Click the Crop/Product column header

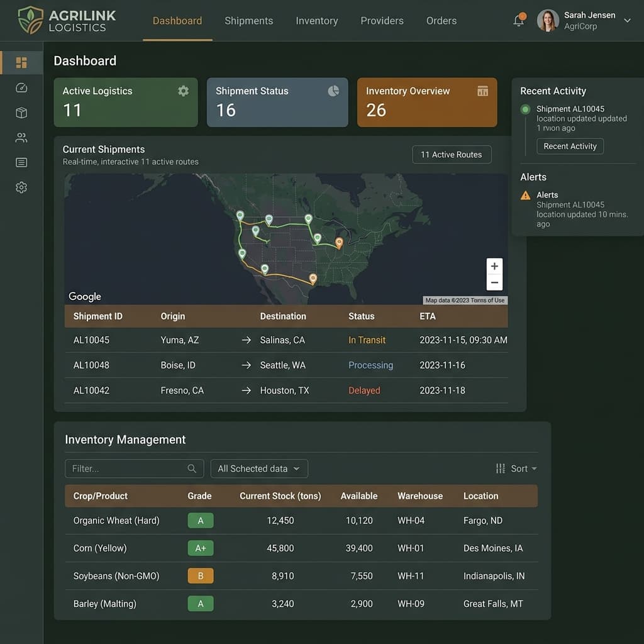100,496
